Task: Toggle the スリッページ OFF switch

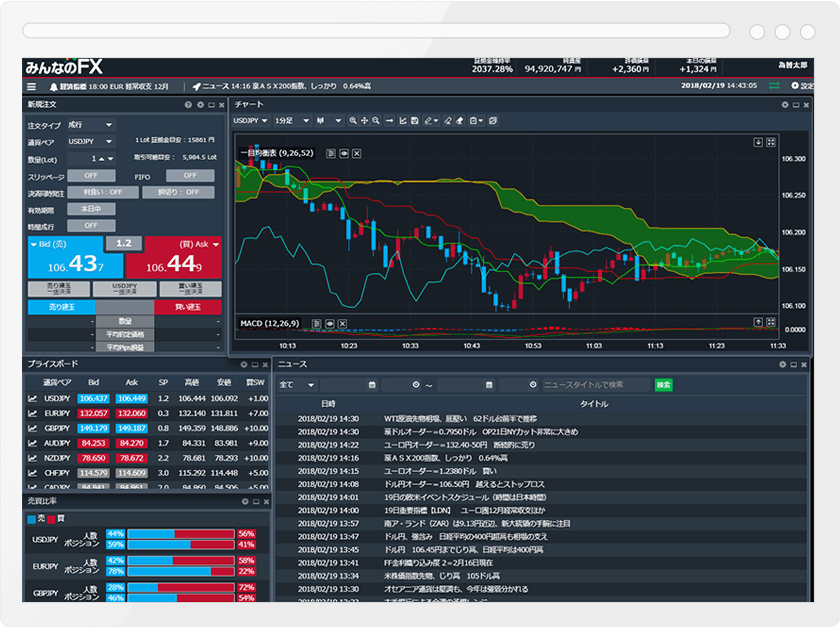Action: (91, 175)
